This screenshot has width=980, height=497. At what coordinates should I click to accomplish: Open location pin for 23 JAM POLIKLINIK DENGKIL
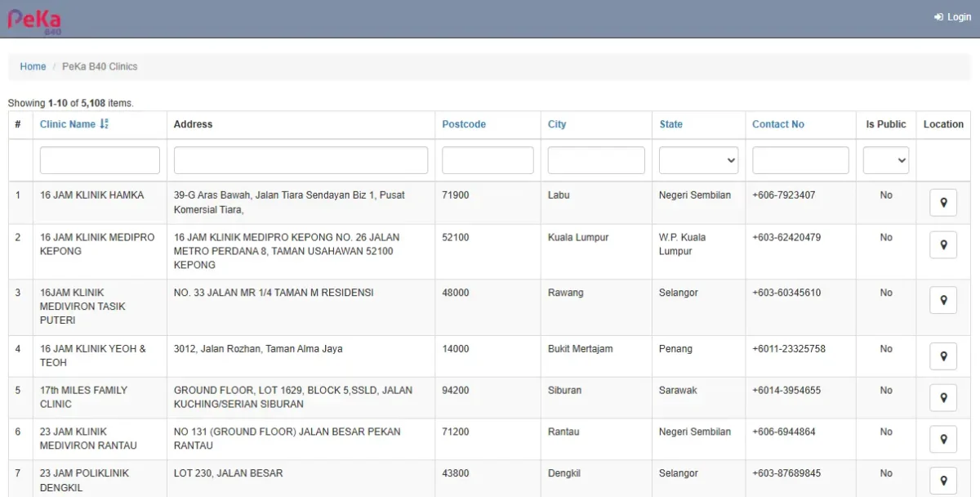[943, 481]
